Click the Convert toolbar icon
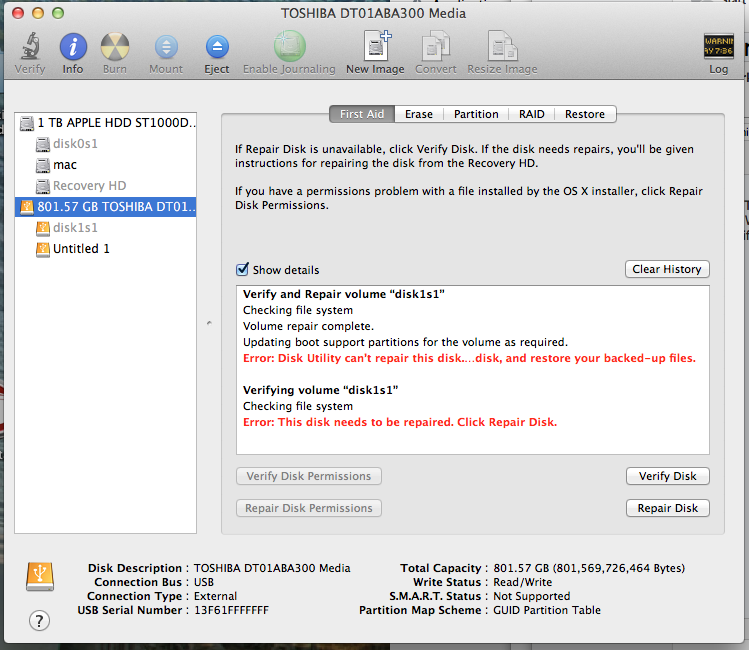The width and height of the screenshot is (749, 650). [436, 46]
